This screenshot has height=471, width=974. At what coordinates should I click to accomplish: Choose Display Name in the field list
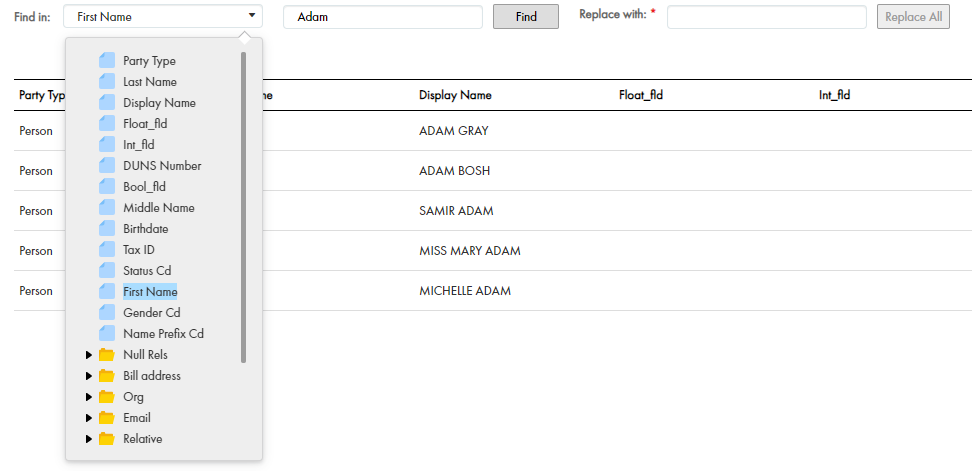(159, 103)
